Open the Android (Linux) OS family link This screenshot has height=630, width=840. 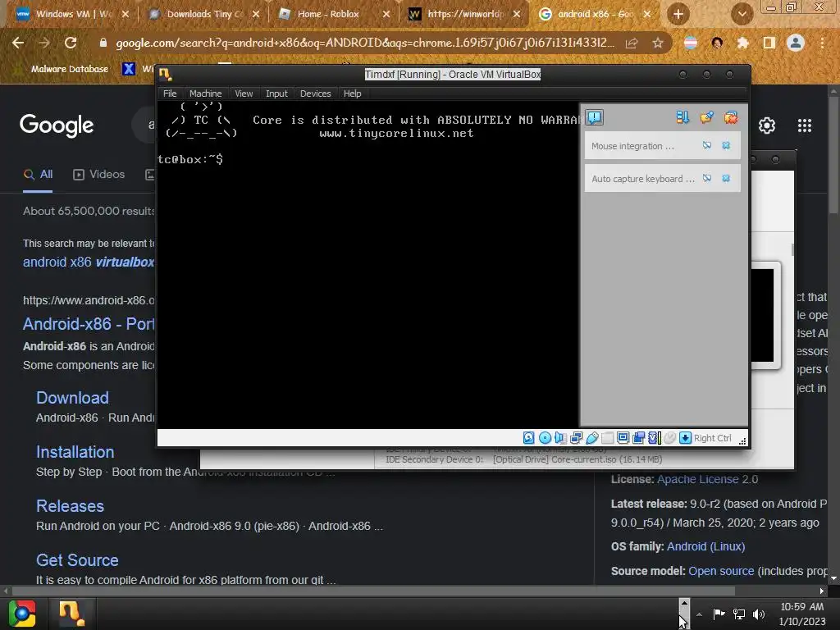705,546
